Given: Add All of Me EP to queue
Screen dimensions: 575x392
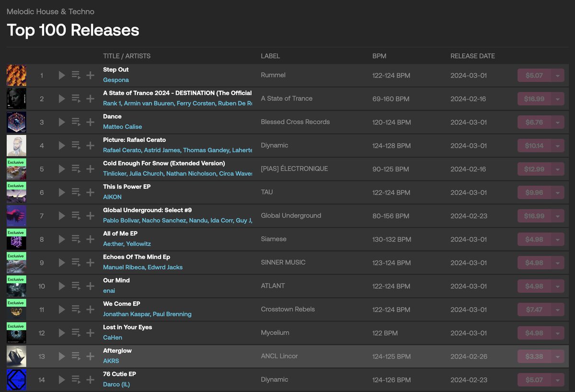Looking at the screenshot, I should 76,239.
